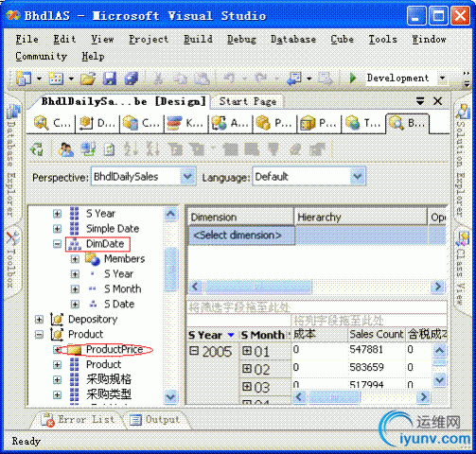The height and width of the screenshot is (454, 476).
Task: Open the File menu
Action: click(27, 40)
